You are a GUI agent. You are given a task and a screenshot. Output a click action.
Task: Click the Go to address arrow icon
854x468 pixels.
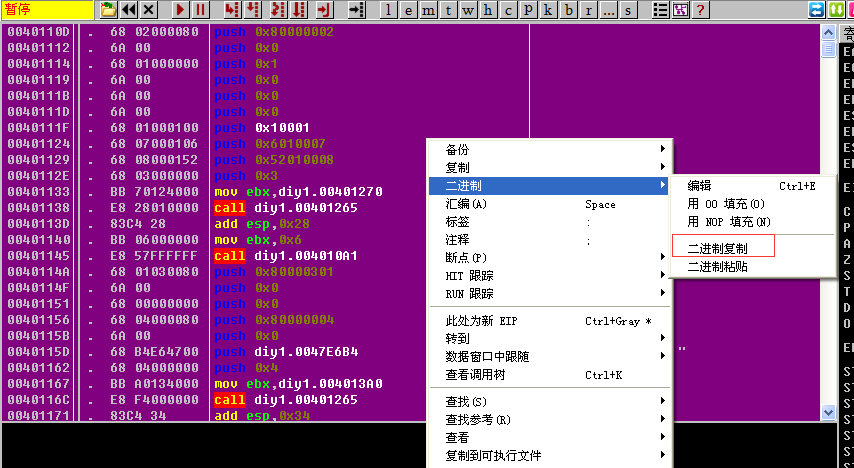(x=356, y=9)
